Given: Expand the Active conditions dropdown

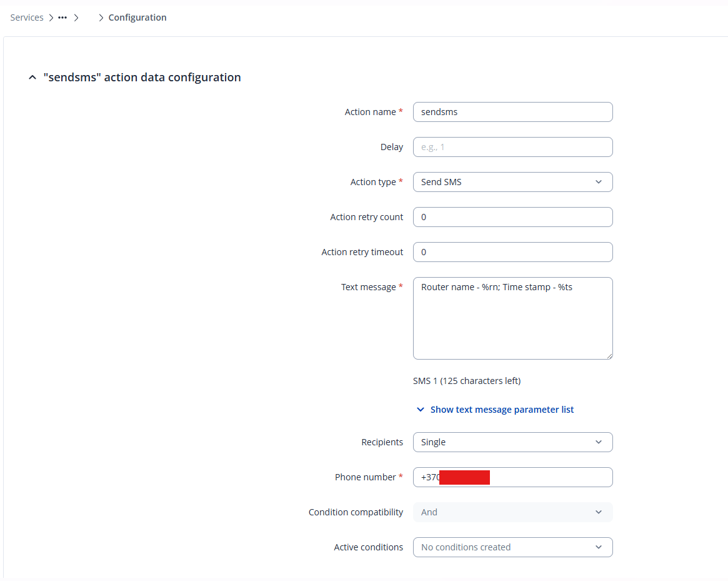Looking at the screenshot, I should [512, 547].
